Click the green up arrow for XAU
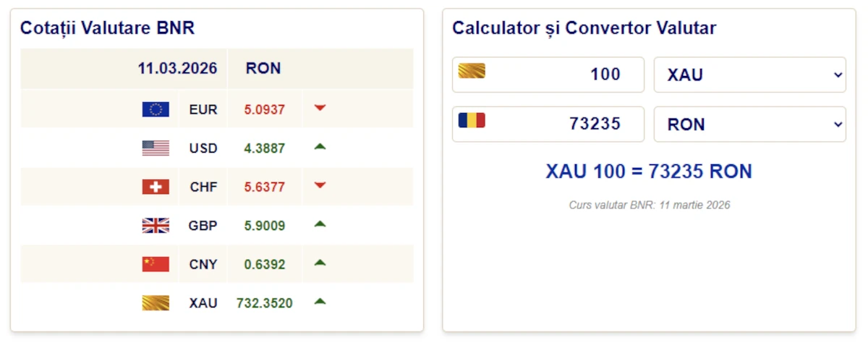The width and height of the screenshot is (868, 343). click(x=320, y=302)
